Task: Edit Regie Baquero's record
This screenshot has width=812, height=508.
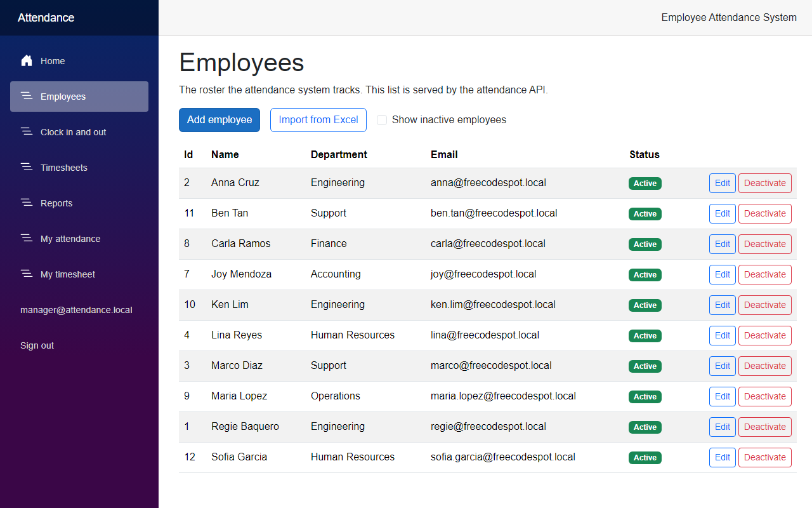Action: pyautogui.click(x=723, y=427)
